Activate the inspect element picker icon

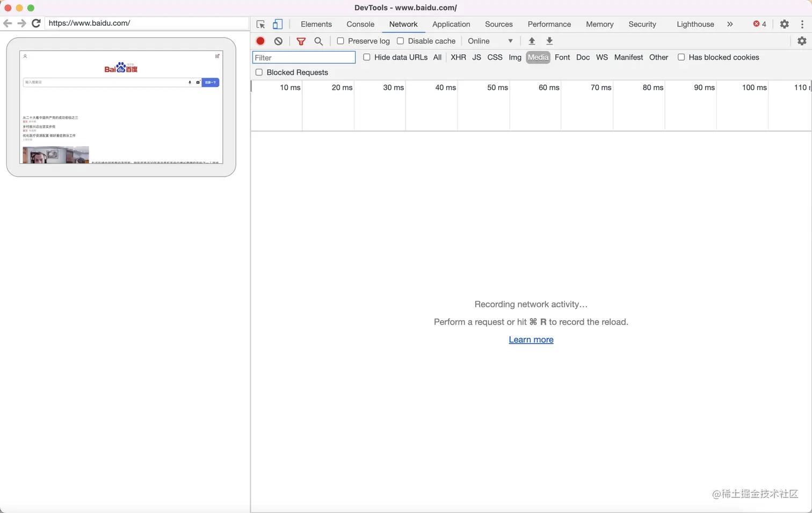tap(261, 24)
